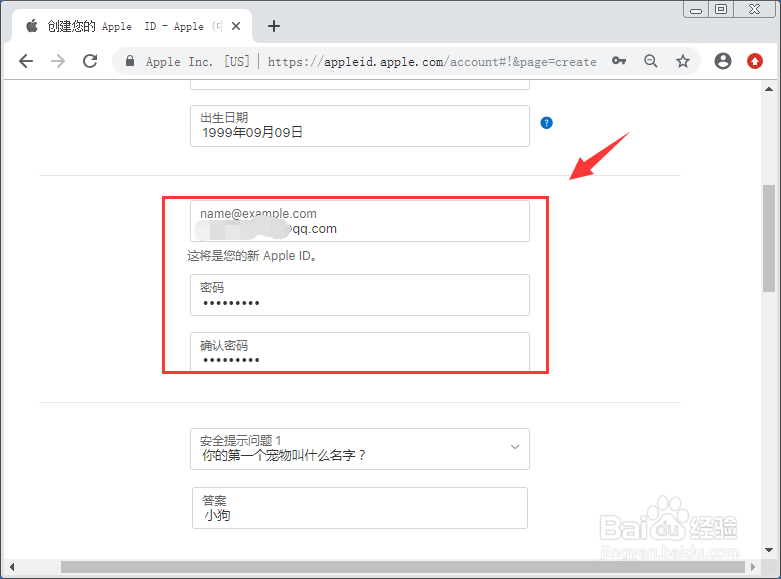Open the zoom magnifier icon
781x579 pixels.
[x=651, y=61]
